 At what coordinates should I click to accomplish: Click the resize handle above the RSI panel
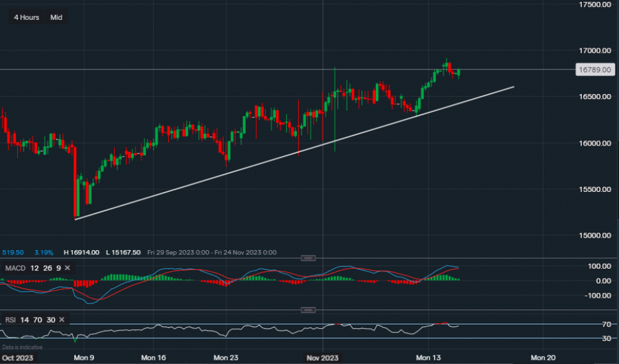tap(308, 310)
